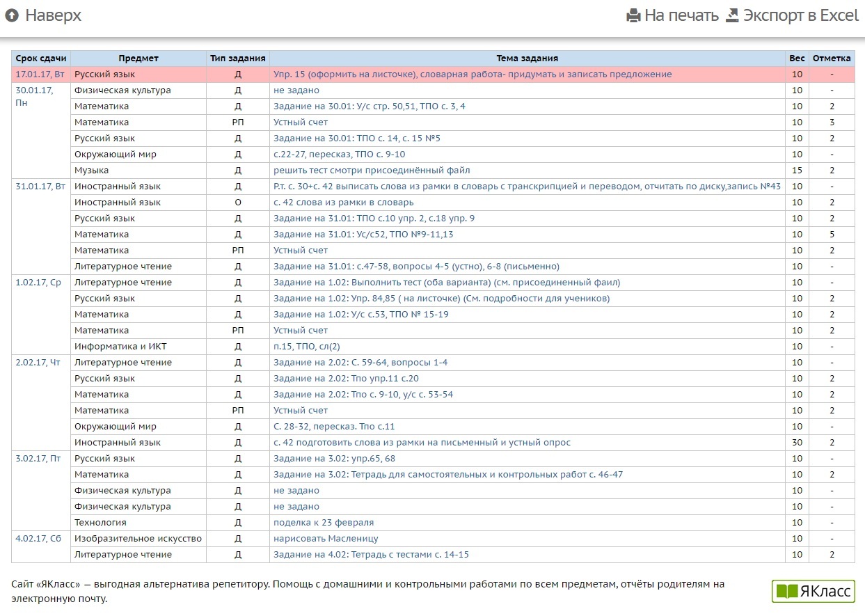The width and height of the screenshot is (865, 616).
Task: Select the date 31.01.17, Вт
Action: (x=40, y=187)
